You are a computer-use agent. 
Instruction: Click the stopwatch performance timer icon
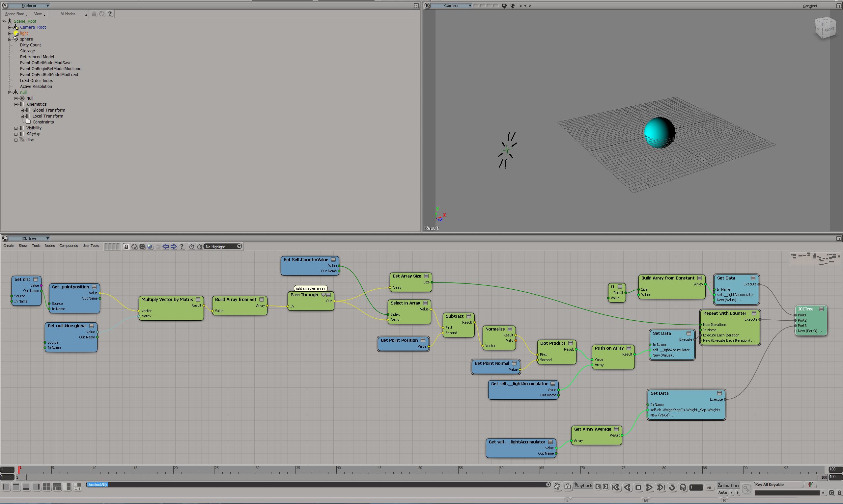[x=192, y=247]
